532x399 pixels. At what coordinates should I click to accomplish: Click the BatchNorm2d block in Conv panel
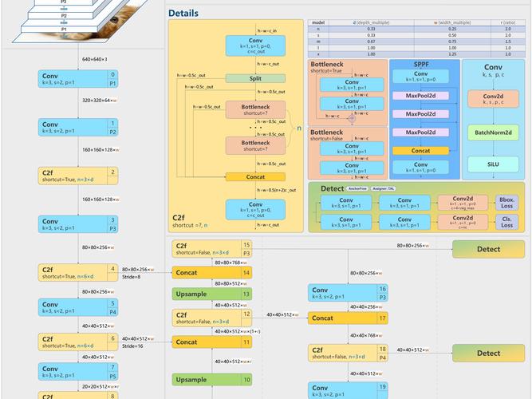click(x=493, y=131)
